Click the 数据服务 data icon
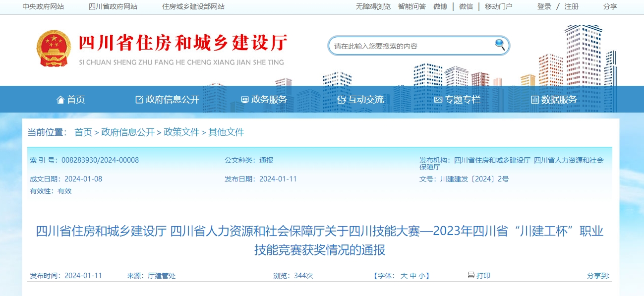 point(534,99)
